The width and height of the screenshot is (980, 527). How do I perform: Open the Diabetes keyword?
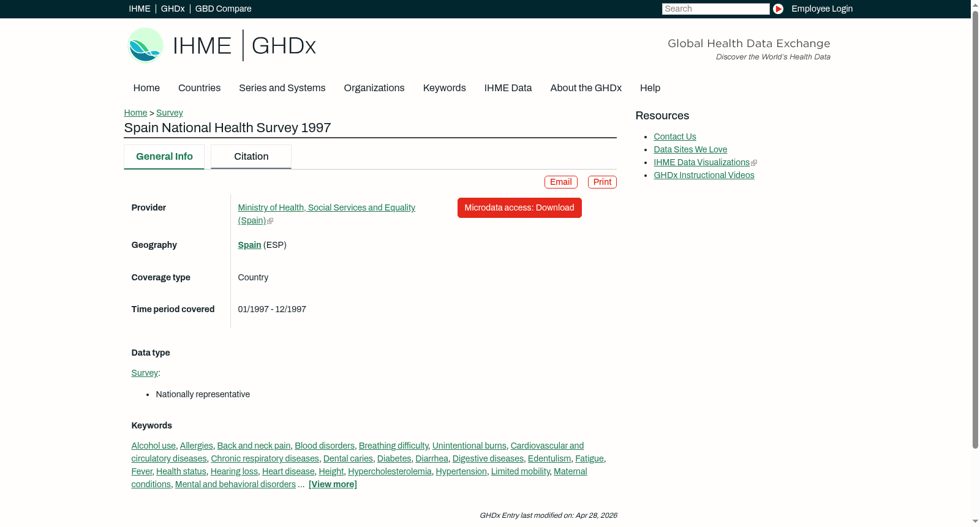tap(394, 459)
